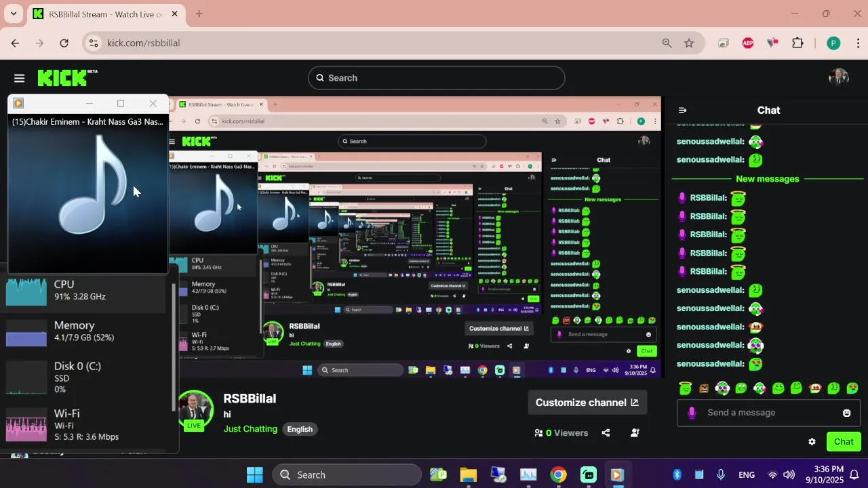Focus the Kick Search field at top
868x488 pixels.
click(x=436, y=78)
